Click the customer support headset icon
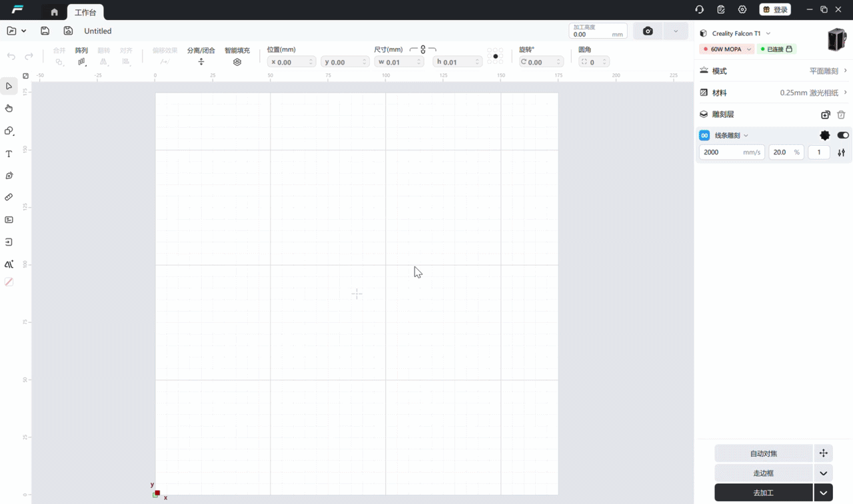The height and width of the screenshot is (504, 853). click(x=699, y=9)
